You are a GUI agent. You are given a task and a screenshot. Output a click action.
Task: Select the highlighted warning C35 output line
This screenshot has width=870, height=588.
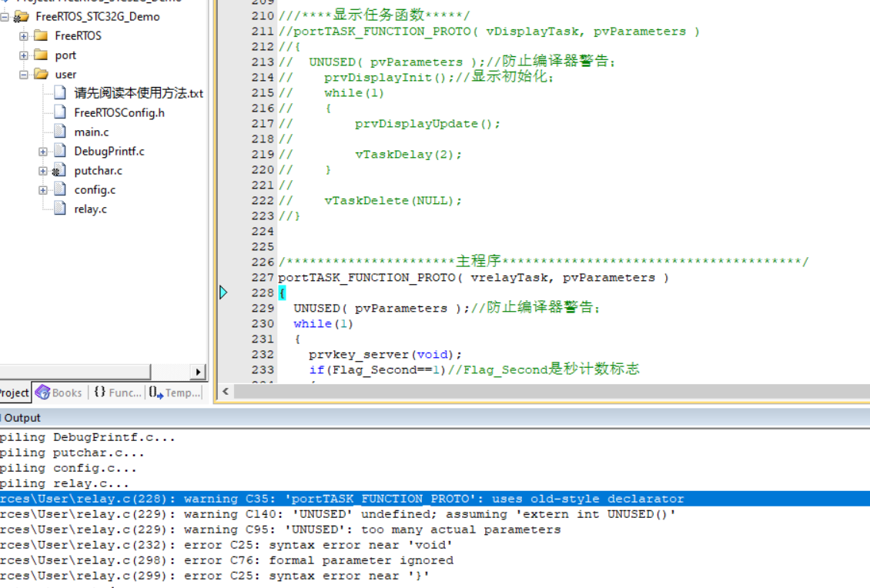click(x=435, y=499)
